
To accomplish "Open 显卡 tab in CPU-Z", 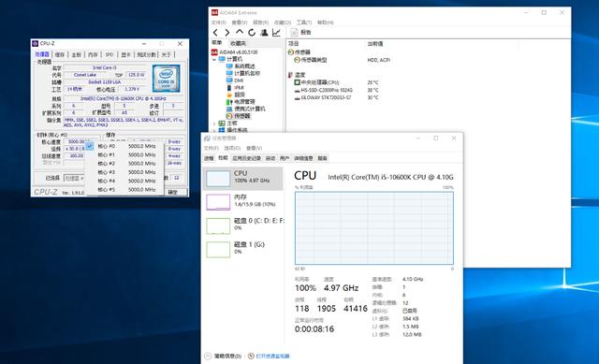I will click(x=125, y=54).
